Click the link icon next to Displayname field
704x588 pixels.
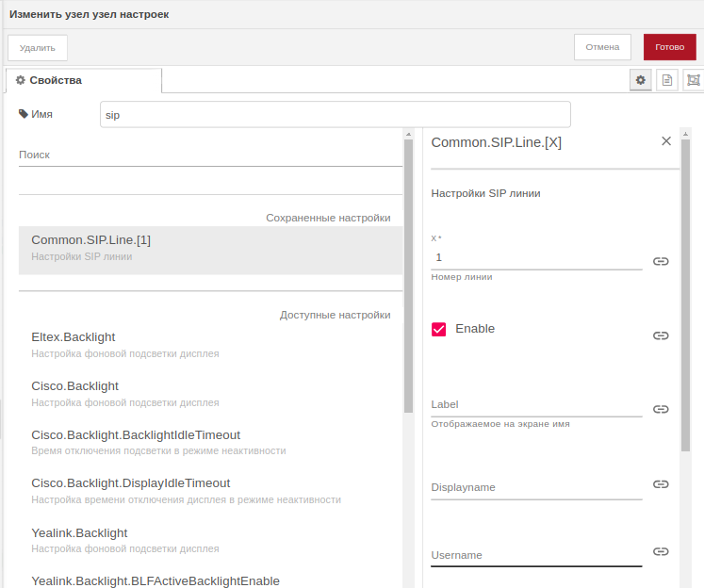click(661, 483)
